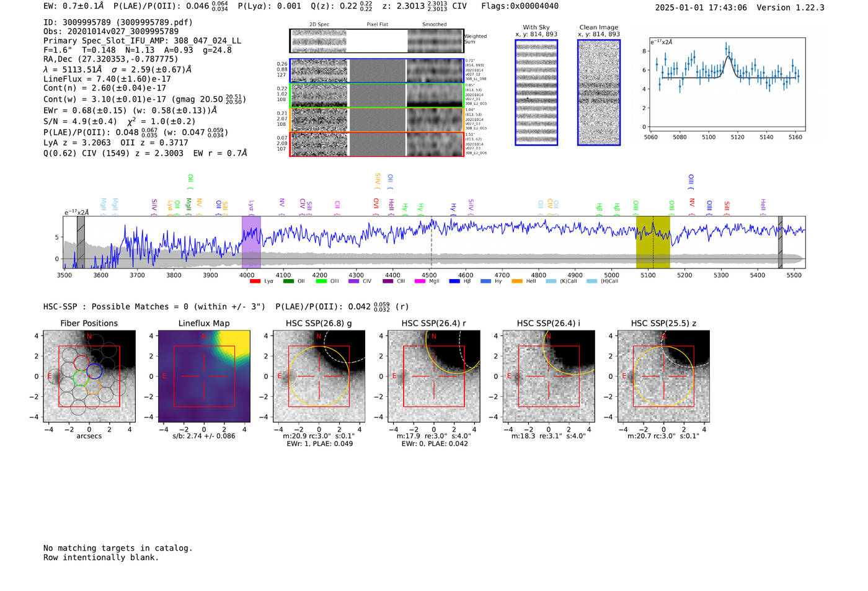
Task: Click the Q(0.62) CIV (1549) line
Action: click(x=145, y=153)
